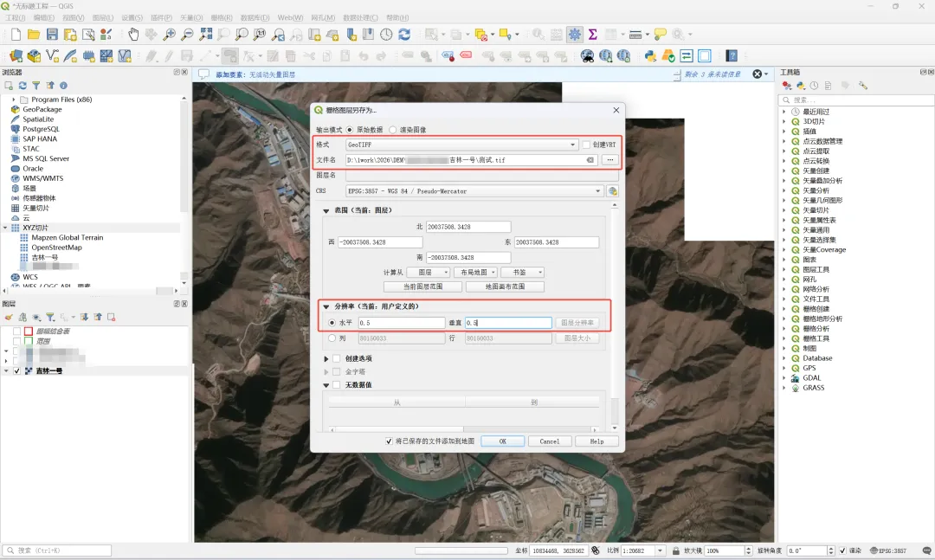The height and width of the screenshot is (560, 935).
Task: Open the 数据处理(C) menu
Action: click(360, 17)
